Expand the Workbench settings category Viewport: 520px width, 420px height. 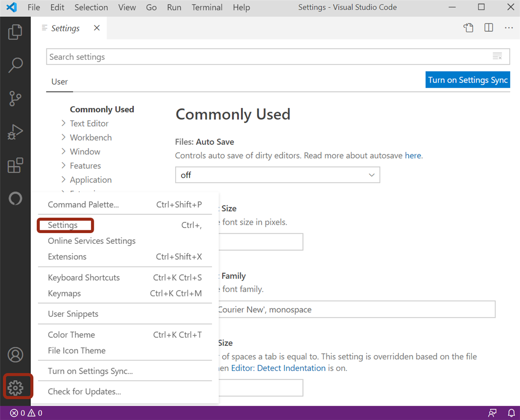coord(91,138)
